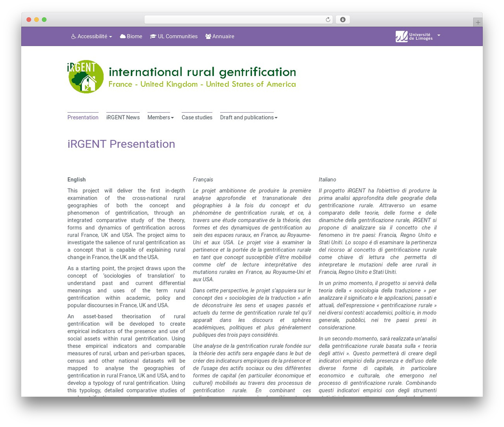504x427 pixels.
Task: Open the iRGENT News menu item
Action: (x=123, y=117)
